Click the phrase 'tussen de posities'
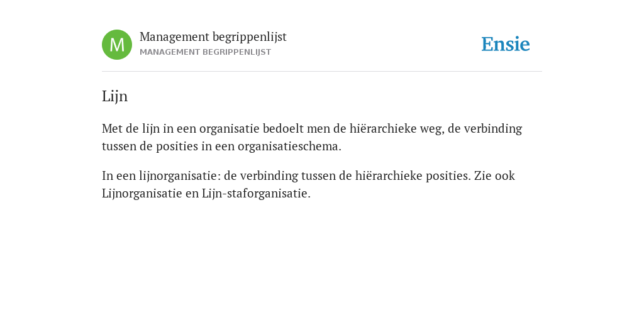The width and height of the screenshot is (644, 322). click(x=150, y=147)
